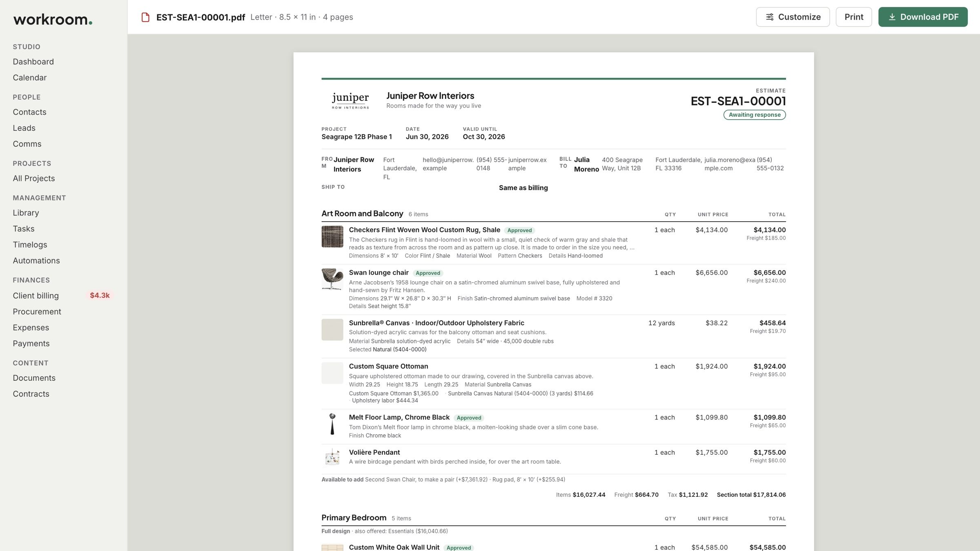Click the Swan lounge chair thumbnail
Image resolution: width=980 pixels, height=551 pixels.
[332, 279]
